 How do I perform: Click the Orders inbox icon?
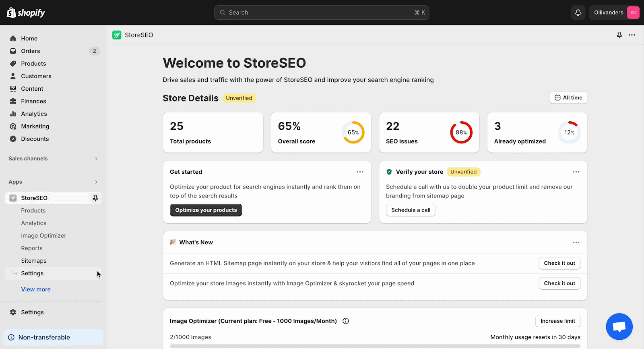click(x=13, y=51)
